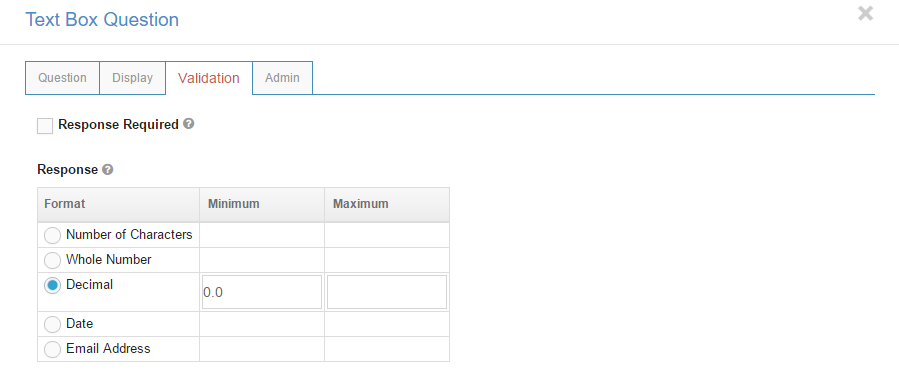Switch to the Question tab
Image resolution: width=899 pixels, height=381 pixels.
(62, 78)
